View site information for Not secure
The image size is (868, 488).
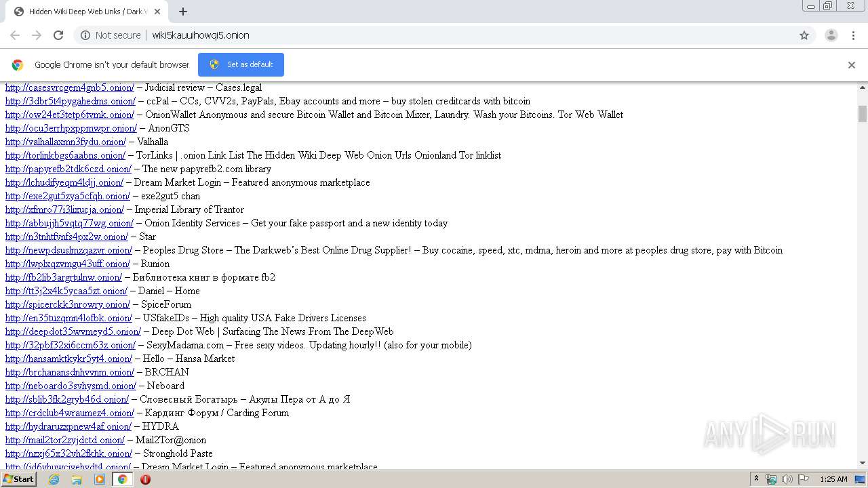point(111,35)
